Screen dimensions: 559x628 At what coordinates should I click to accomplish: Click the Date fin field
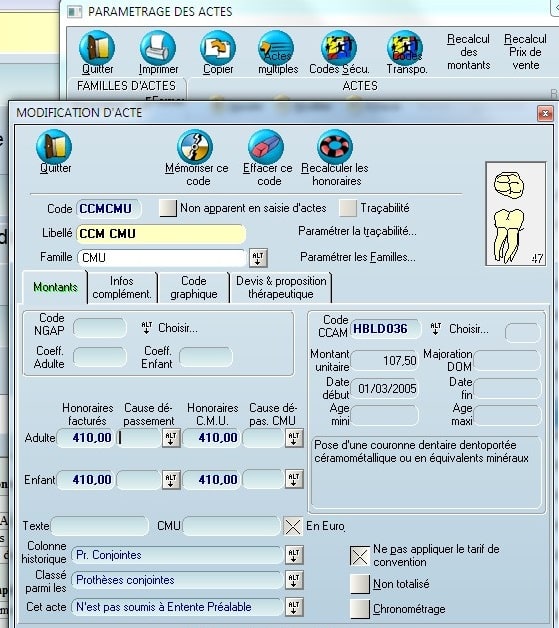(x=507, y=388)
